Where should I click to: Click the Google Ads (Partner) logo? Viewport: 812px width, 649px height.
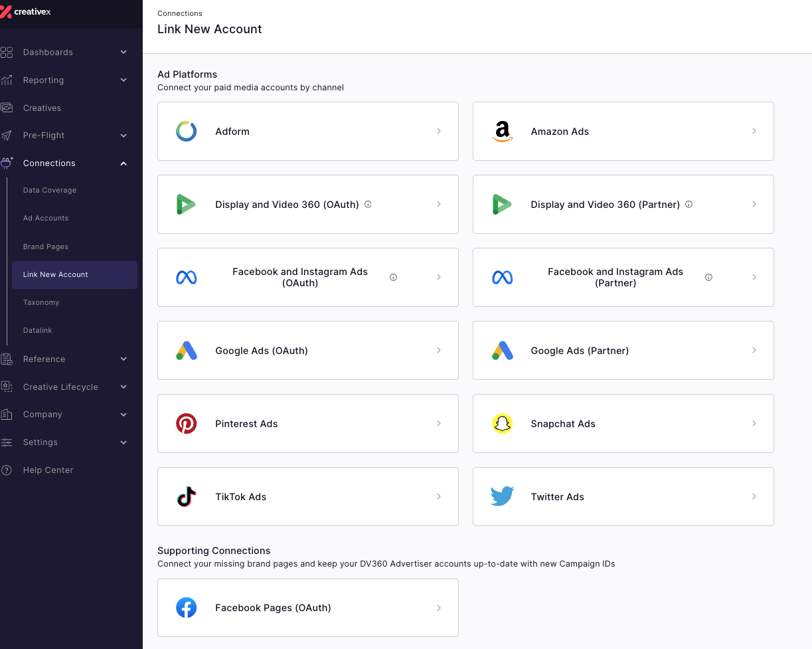click(502, 351)
